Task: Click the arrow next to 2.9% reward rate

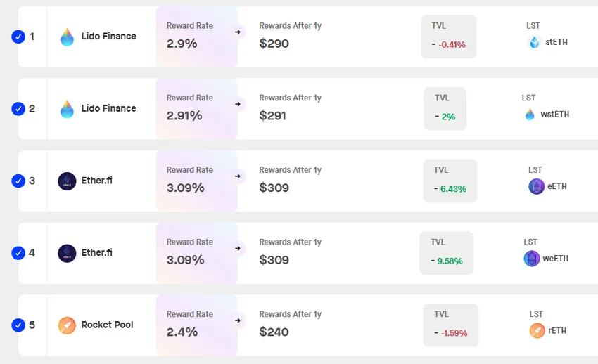Action: click(x=238, y=32)
